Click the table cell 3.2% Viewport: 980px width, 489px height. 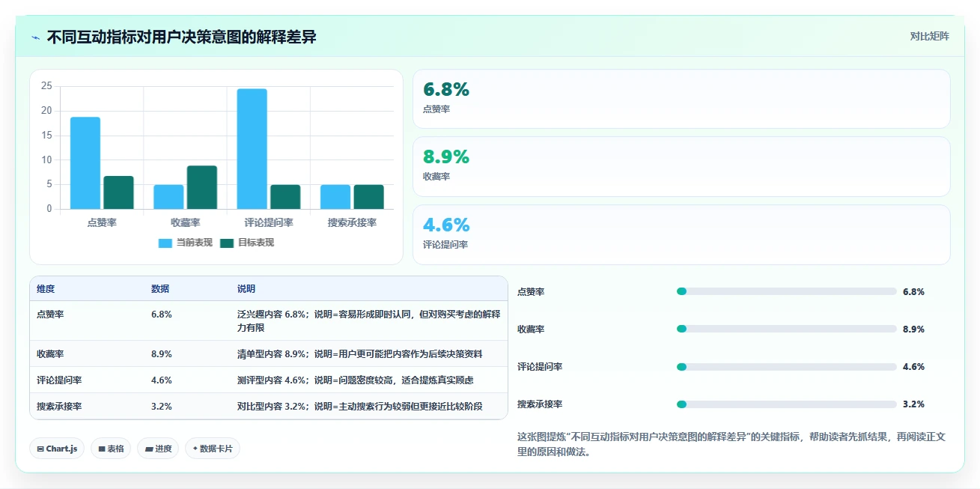(x=162, y=406)
